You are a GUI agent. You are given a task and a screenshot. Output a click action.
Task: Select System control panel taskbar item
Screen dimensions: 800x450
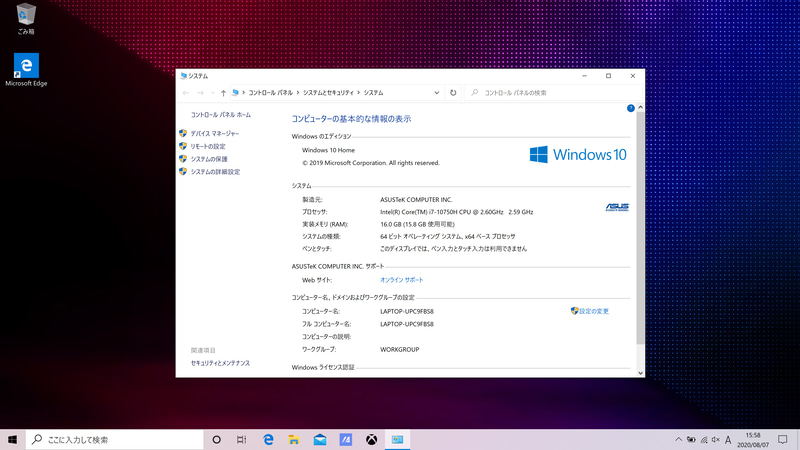coord(397,439)
